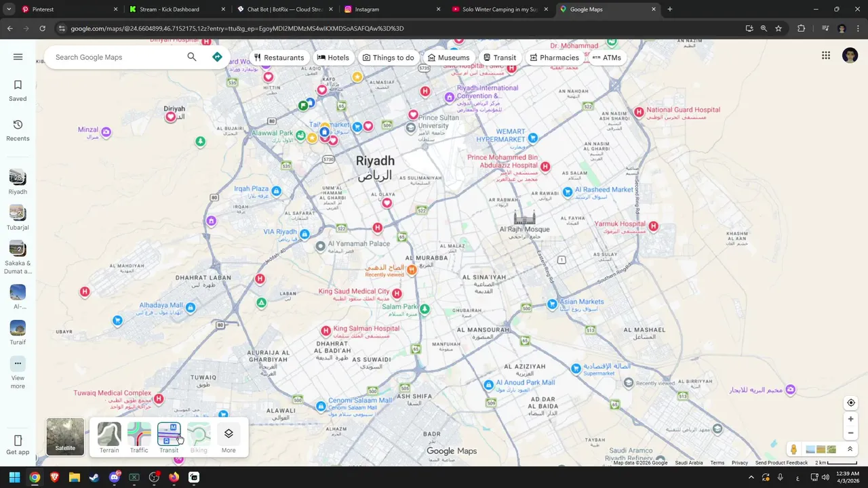Filter map by Hotels
Screen dimensions: 868x488
(x=333, y=58)
